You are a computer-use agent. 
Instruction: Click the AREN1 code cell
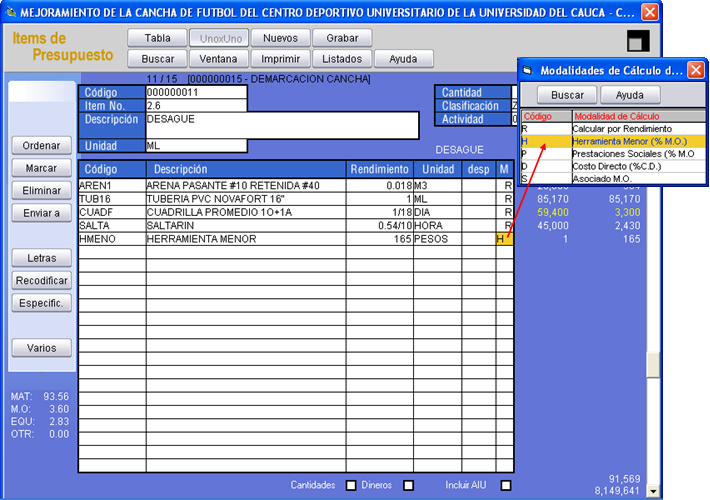(x=112, y=185)
